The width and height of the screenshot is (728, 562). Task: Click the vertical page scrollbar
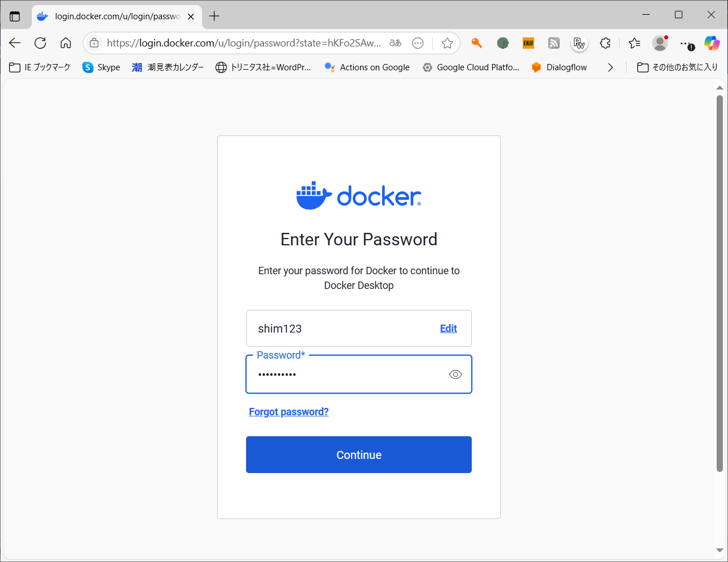tap(719, 283)
